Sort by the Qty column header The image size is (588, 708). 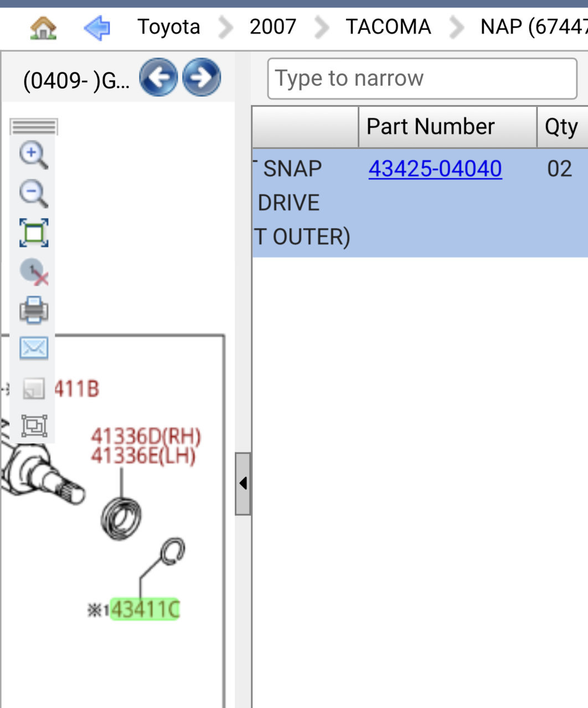pos(562,127)
